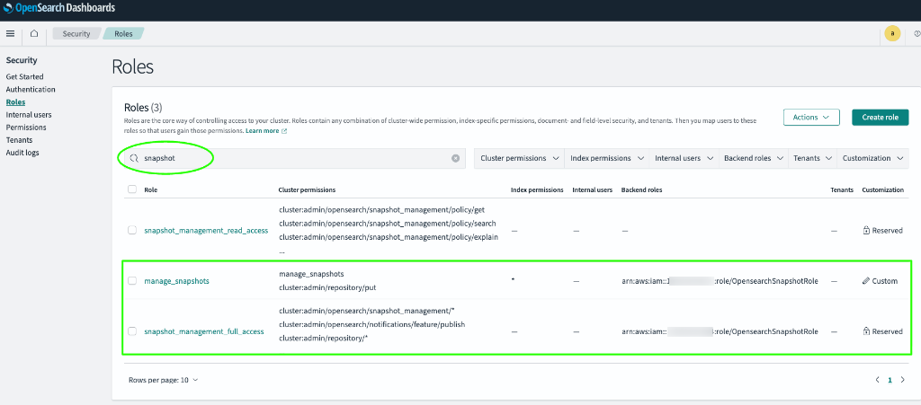
Task: Open Permissions in sidebar
Action: coord(26,127)
